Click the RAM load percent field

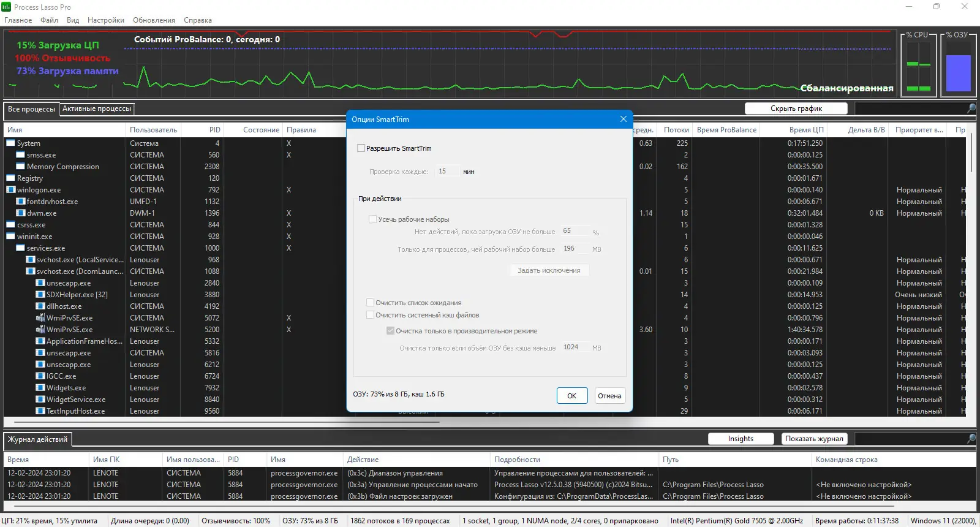(575, 231)
